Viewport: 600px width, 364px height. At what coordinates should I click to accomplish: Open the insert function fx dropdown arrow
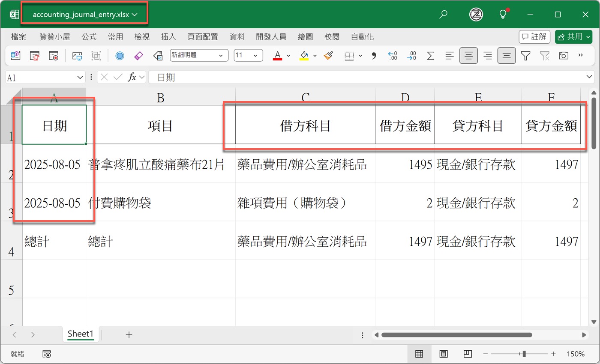[x=142, y=78]
